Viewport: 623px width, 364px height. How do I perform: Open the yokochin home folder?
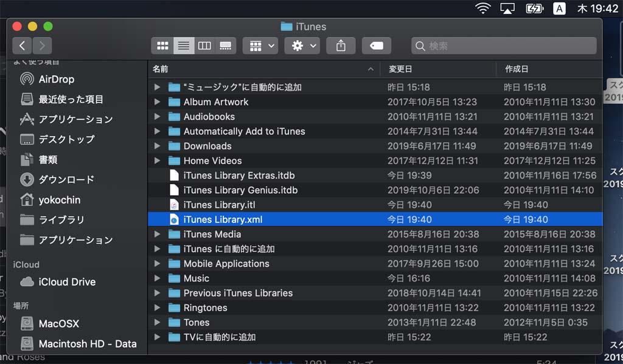tap(50, 200)
